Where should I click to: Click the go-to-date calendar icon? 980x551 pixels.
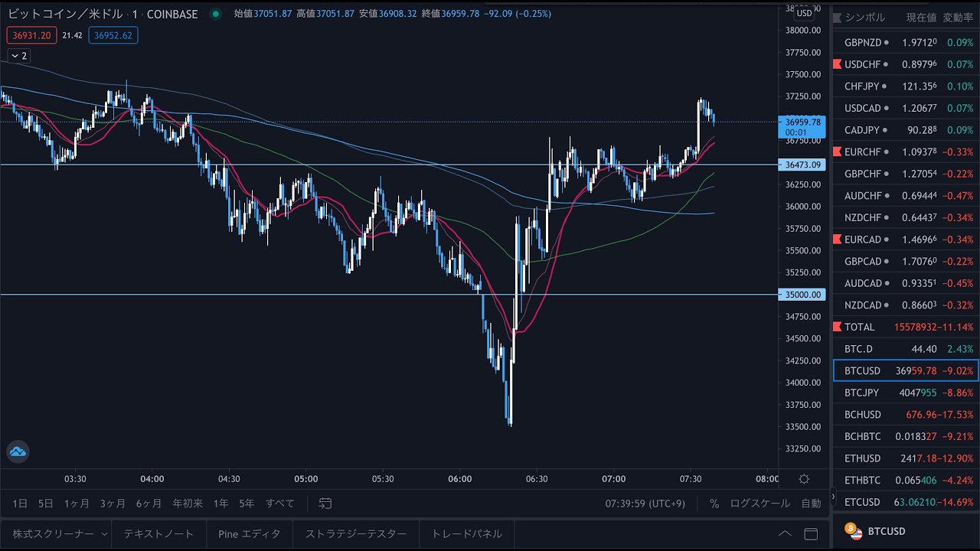[x=325, y=504]
